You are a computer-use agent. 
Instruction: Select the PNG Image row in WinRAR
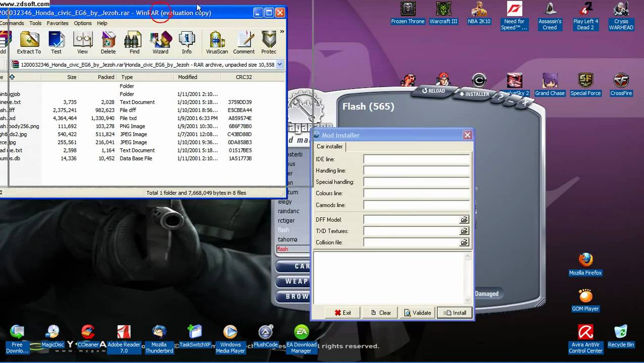[x=126, y=126]
